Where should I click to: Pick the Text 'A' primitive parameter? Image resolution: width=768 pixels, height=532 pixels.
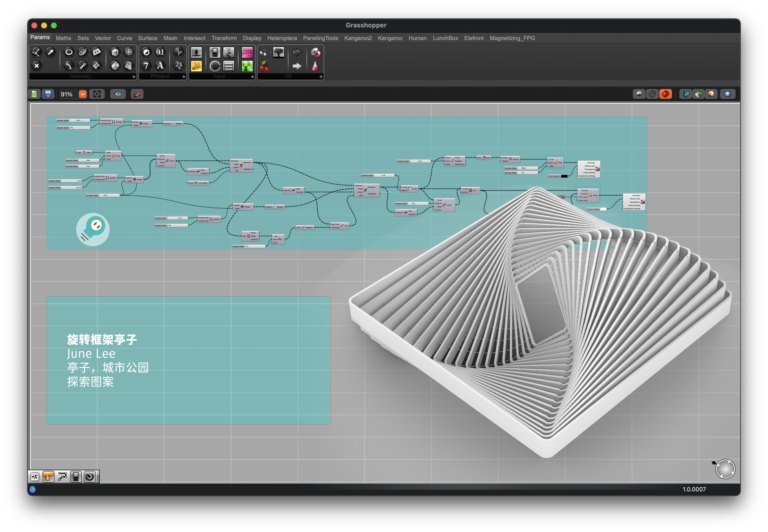(x=160, y=66)
